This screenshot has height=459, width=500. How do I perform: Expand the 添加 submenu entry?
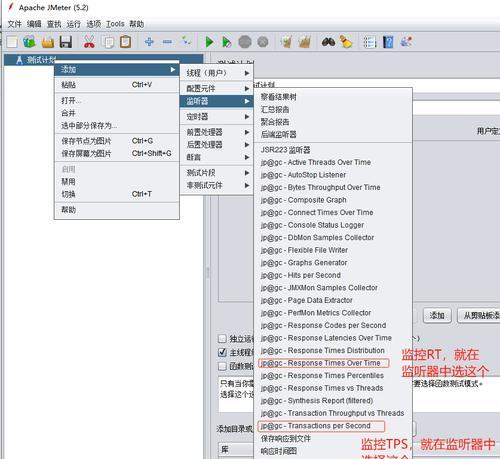(x=117, y=69)
